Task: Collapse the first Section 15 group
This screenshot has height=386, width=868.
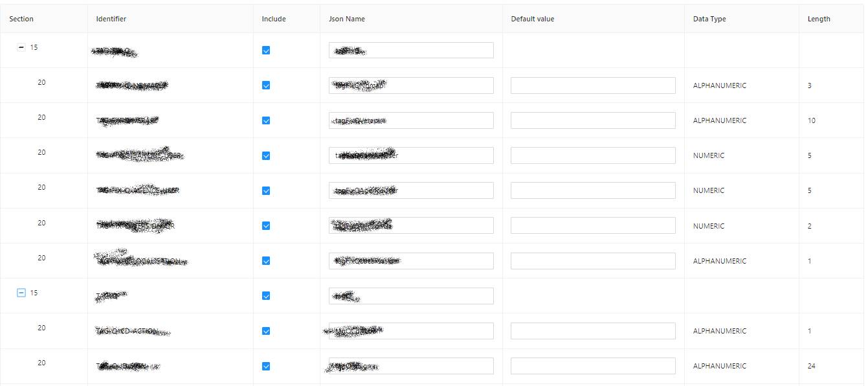Action: coord(21,47)
